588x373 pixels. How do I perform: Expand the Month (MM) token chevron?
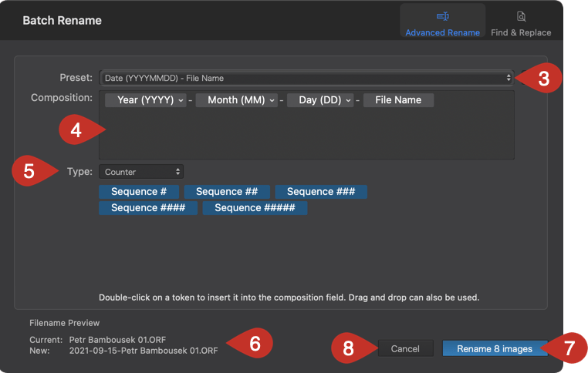(272, 100)
